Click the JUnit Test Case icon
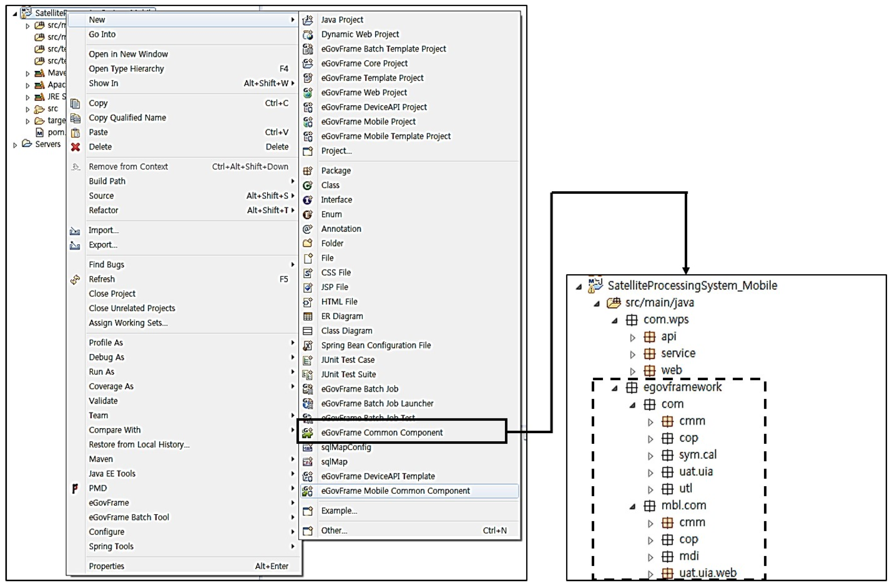891x588 pixels. [308, 360]
